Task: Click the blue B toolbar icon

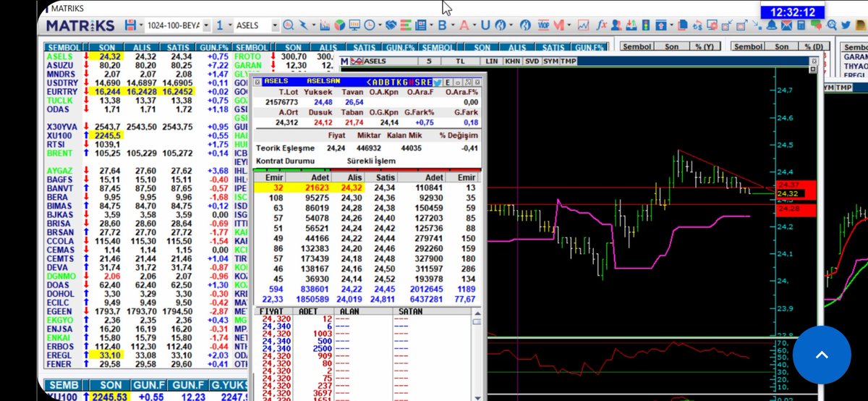Action: click(x=442, y=25)
